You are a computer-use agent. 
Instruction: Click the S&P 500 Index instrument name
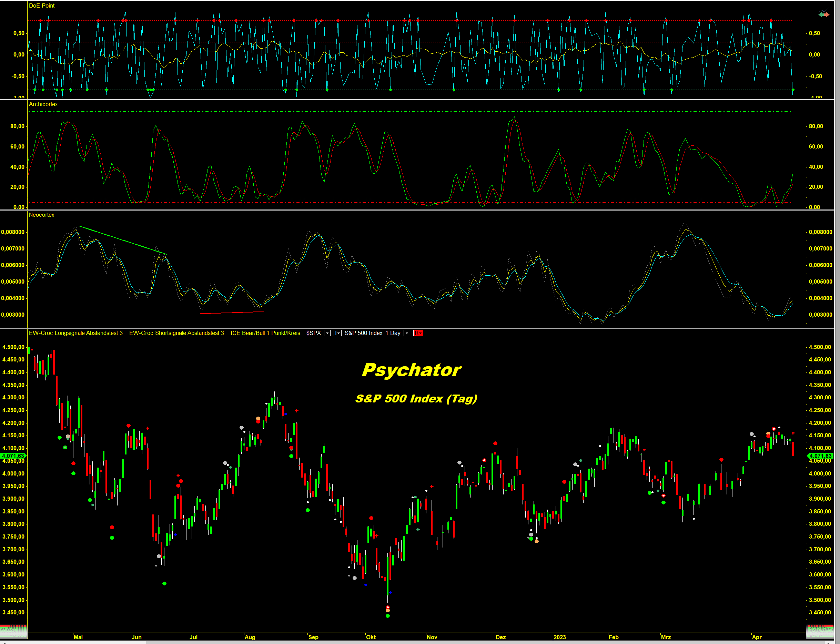coord(363,333)
